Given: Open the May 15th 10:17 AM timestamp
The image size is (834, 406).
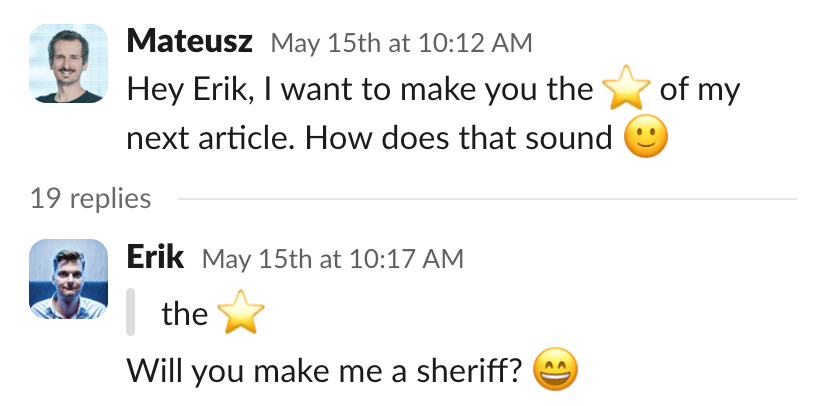Looking at the screenshot, I should pyautogui.click(x=333, y=259).
